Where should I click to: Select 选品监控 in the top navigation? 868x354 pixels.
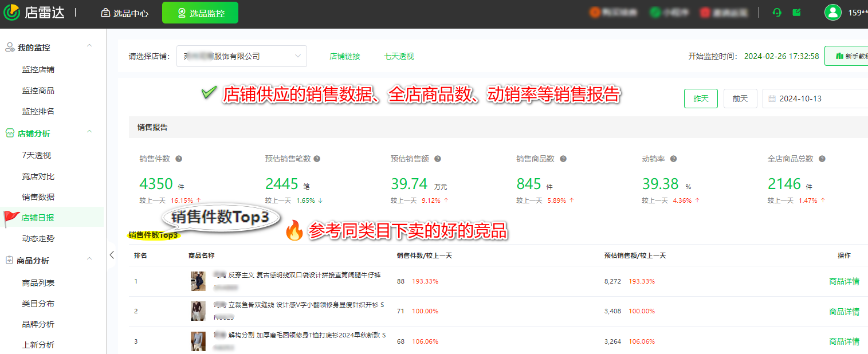(200, 12)
